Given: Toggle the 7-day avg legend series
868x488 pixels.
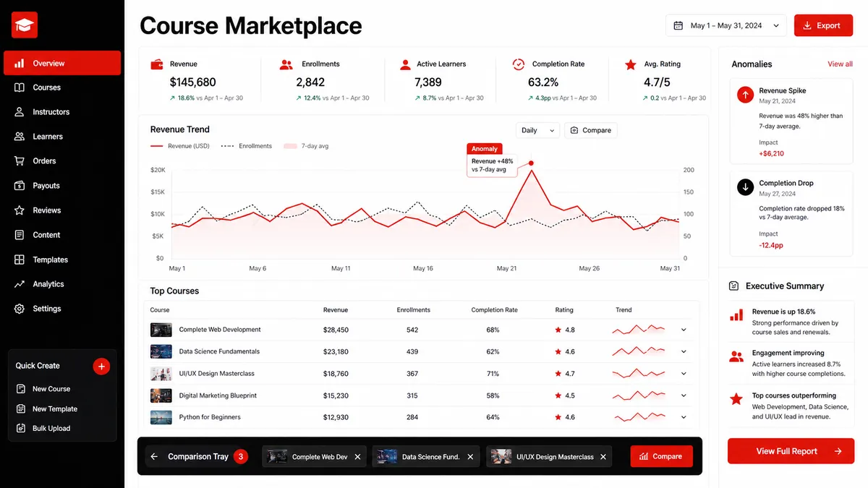Looking at the screenshot, I should click(306, 146).
